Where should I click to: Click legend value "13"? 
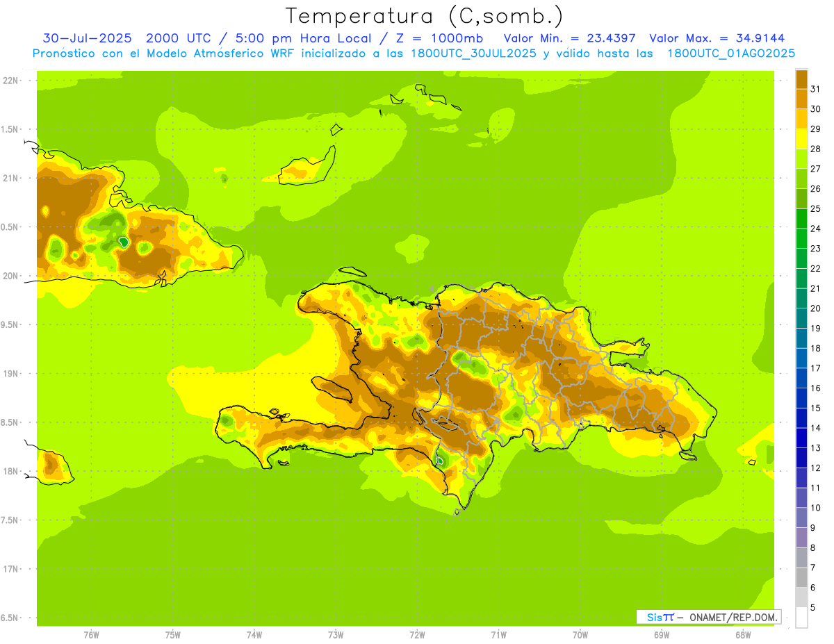(815, 447)
